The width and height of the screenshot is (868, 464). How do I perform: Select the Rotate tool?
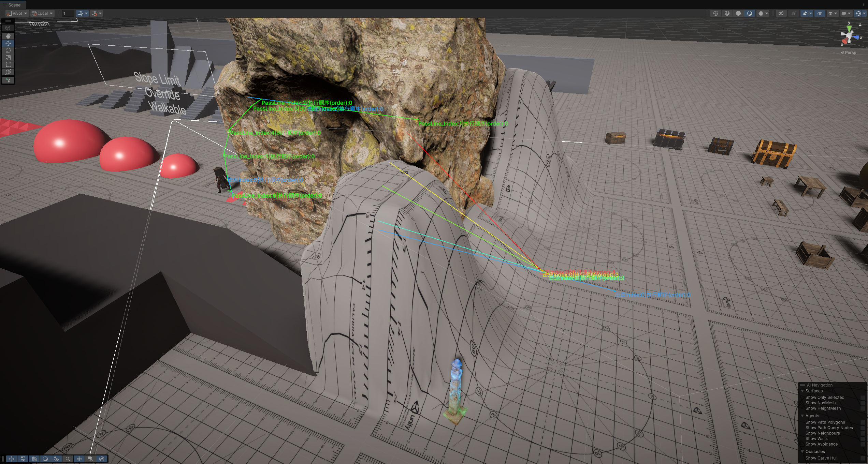click(x=8, y=50)
